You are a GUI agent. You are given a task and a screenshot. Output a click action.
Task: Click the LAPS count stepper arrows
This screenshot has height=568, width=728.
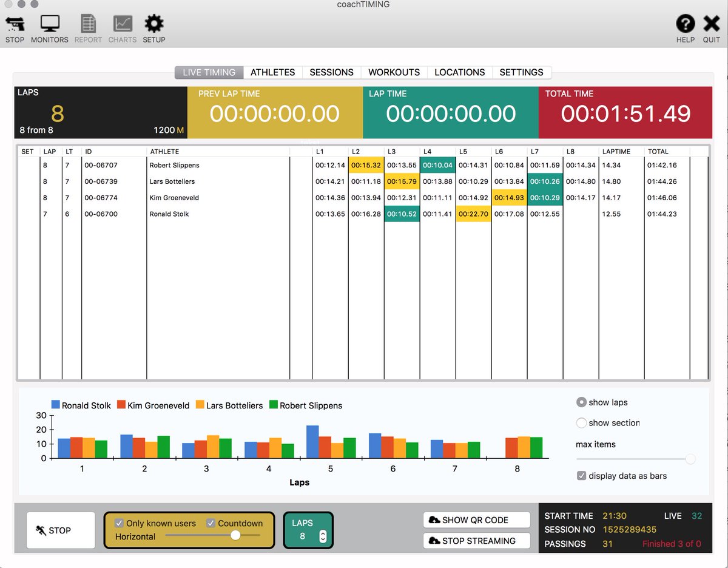tap(323, 536)
